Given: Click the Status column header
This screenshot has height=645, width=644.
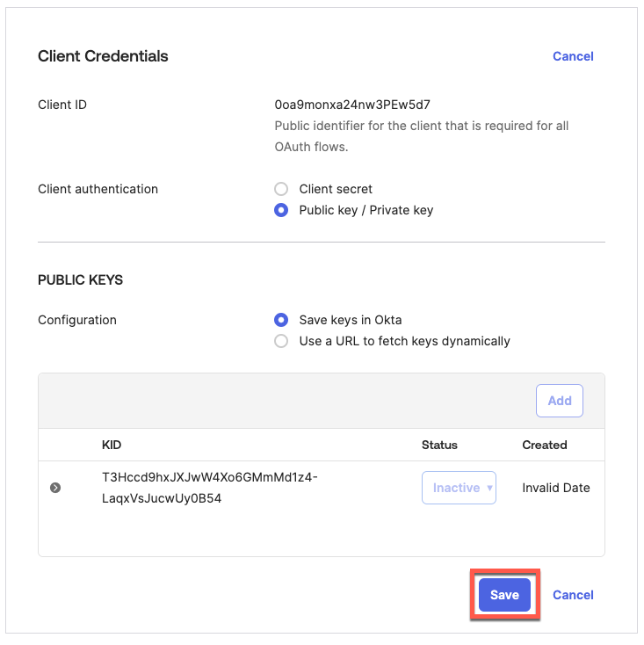Looking at the screenshot, I should [439, 445].
